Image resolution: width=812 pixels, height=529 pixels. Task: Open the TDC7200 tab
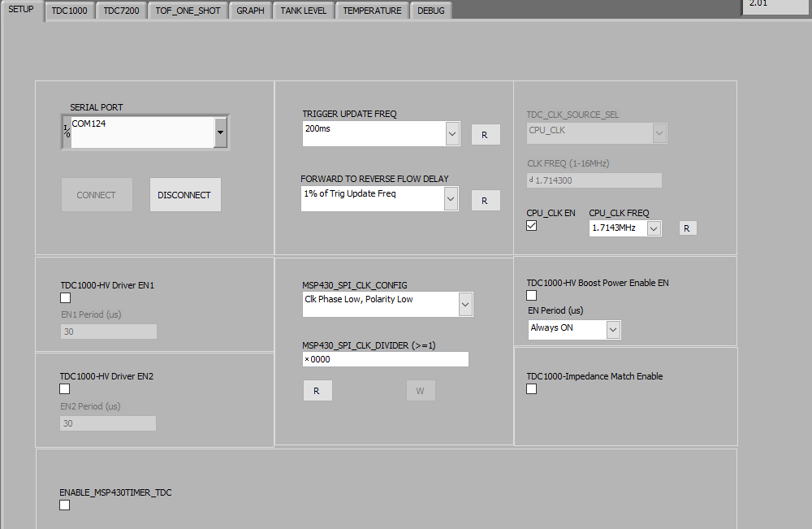click(x=121, y=11)
